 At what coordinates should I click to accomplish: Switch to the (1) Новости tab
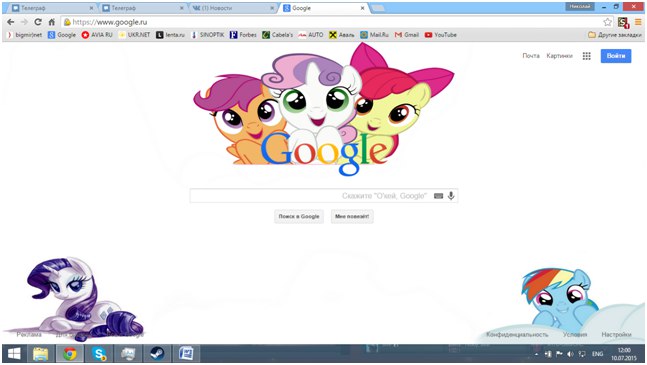231,8
